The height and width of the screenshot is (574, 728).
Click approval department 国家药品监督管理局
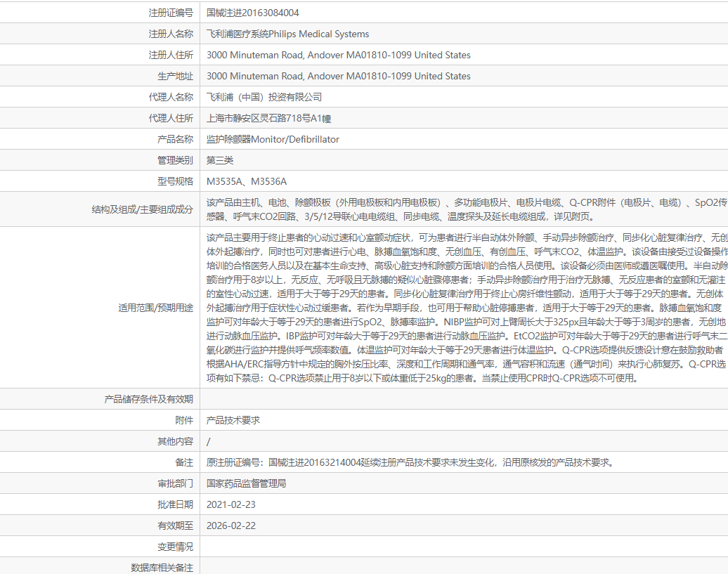(247, 483)
